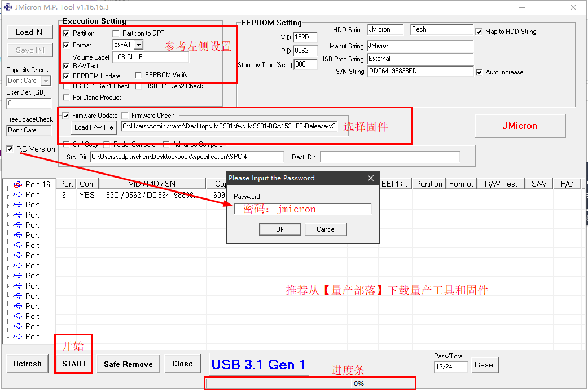Click the Src. Dir. path field

click(x=187, y=157)
